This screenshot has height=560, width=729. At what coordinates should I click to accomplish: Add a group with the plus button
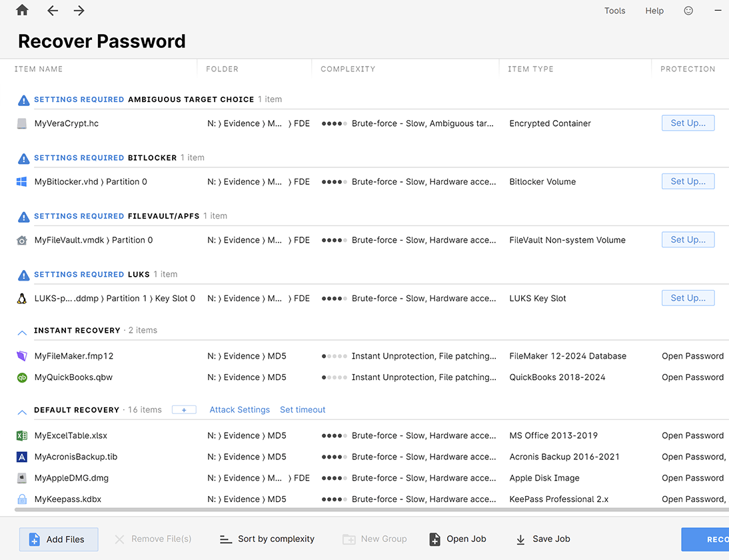(x=184, y=410)
